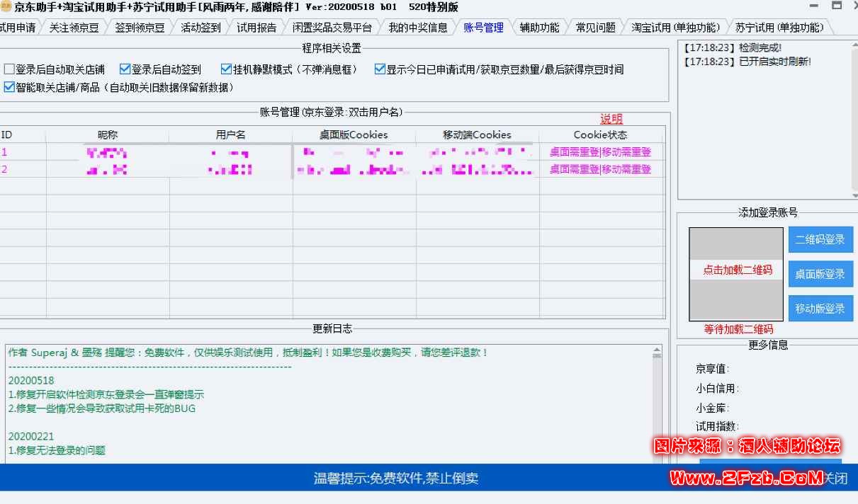Click the 移动端Cookies column header
The width and height of the screenshot is (858, 504).
(478, 134)
